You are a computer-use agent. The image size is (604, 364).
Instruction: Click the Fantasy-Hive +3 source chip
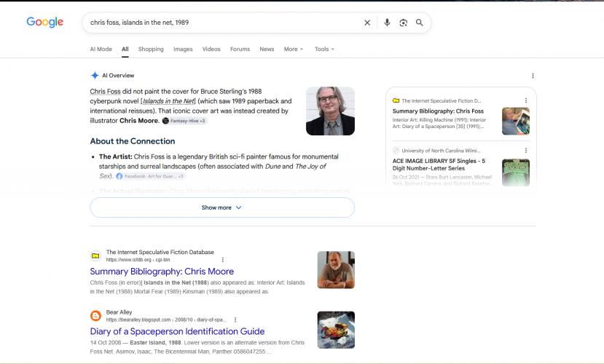click(184, 121)
